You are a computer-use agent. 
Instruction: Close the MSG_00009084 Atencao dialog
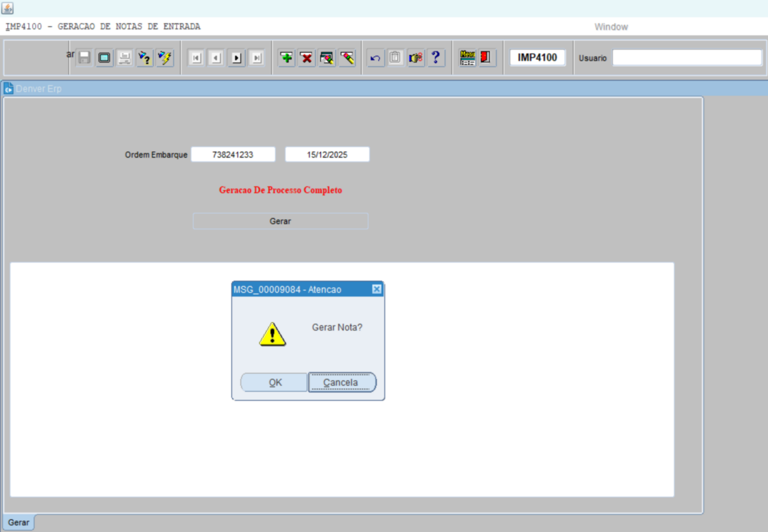[x=376, y=289]
